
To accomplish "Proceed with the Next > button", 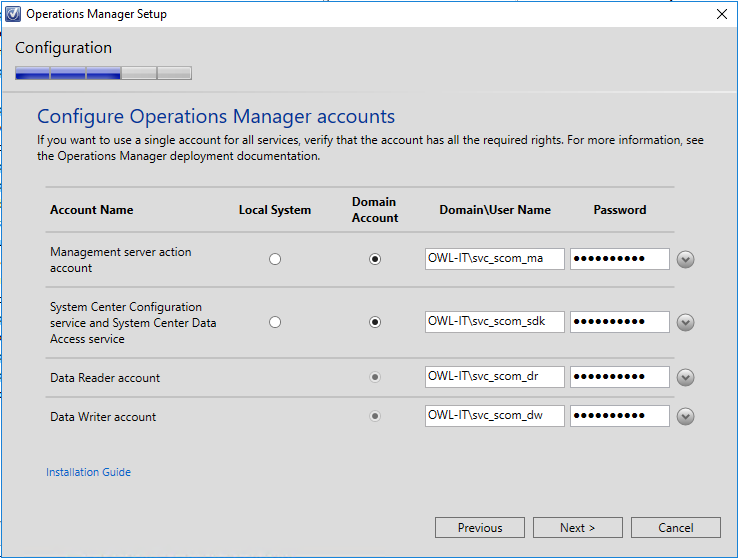I will tap(578, 528).
